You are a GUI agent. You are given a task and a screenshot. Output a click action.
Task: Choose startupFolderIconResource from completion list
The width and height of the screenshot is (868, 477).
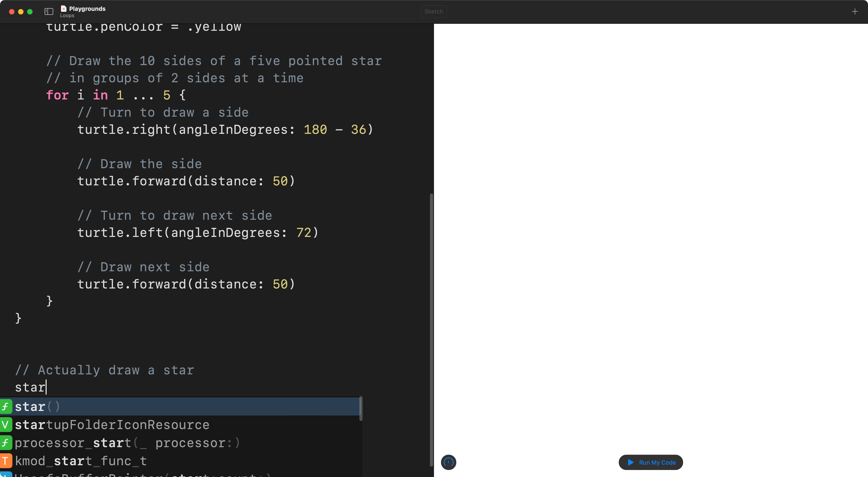coord(112,425)
